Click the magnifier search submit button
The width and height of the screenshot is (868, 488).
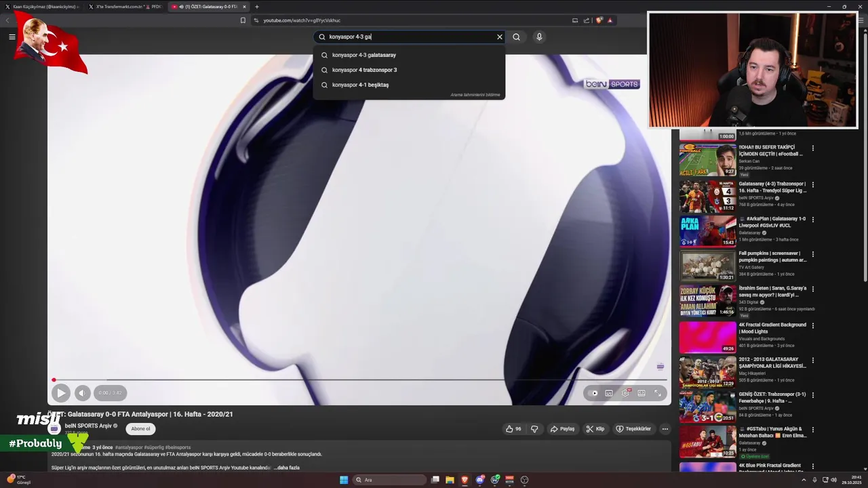(x=516, y=37)
